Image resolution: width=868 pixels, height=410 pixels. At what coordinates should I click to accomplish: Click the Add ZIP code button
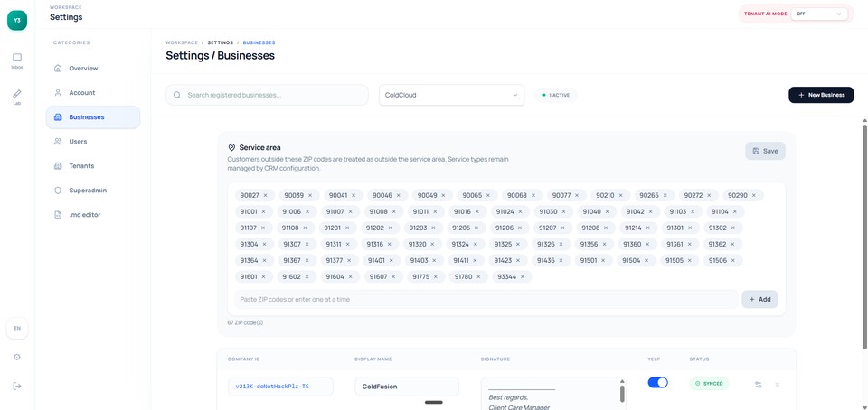(x=760, y=299)
